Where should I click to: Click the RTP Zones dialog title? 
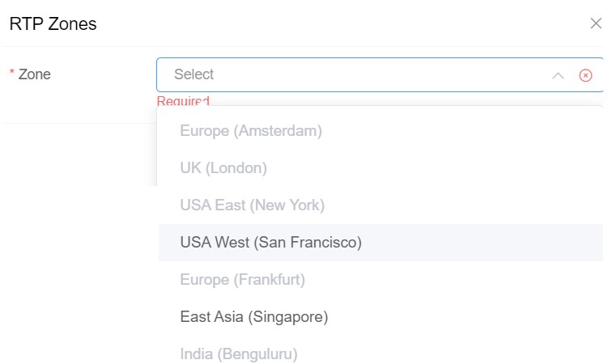pyautogui.click(x=53, y=24)
